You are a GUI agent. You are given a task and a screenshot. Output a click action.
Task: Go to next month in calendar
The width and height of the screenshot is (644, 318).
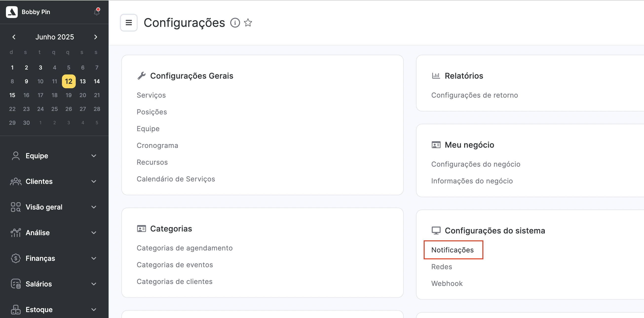95,37
